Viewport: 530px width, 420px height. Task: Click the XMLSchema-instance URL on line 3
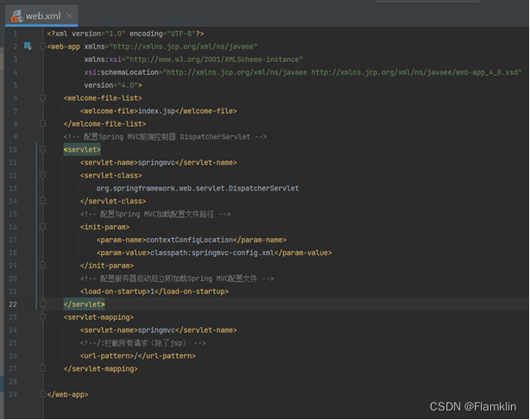click(x=214, y=60)
